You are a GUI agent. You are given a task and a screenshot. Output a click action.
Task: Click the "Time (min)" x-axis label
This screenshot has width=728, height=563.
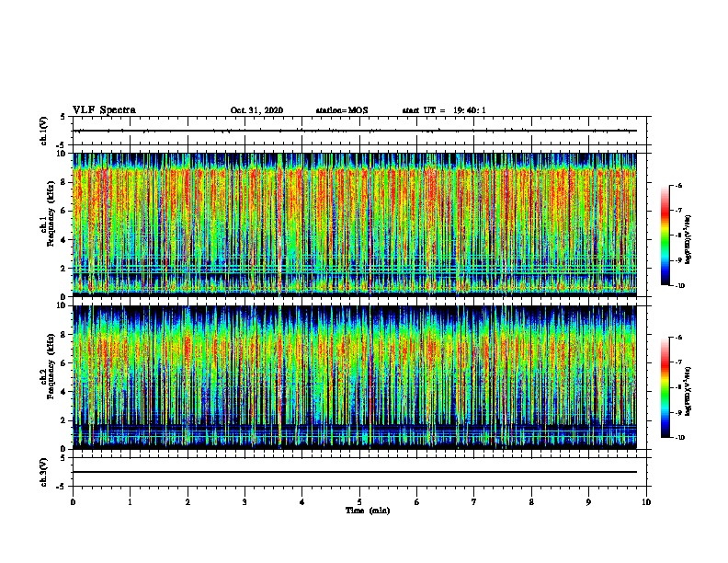368,511
